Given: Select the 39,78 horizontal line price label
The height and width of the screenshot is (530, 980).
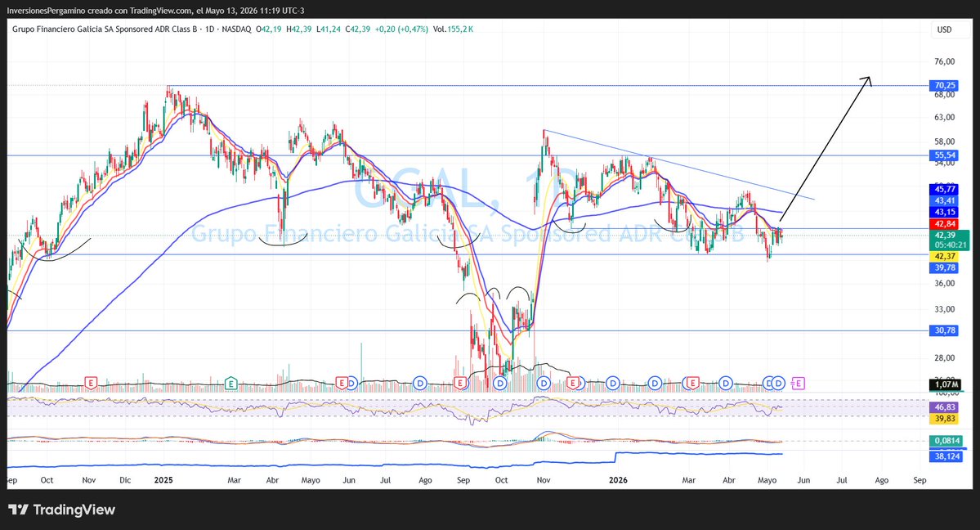Looking at the screenshot, I should point(944,267).
